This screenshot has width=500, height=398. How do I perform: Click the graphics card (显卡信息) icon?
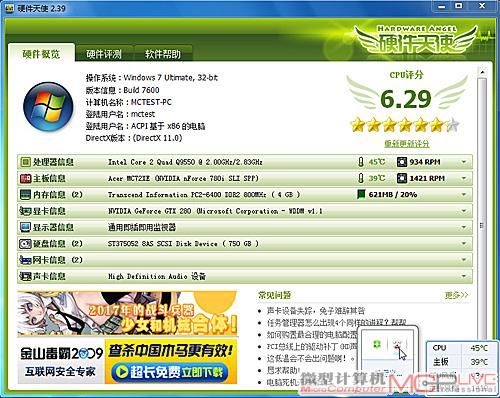[25, 211]
